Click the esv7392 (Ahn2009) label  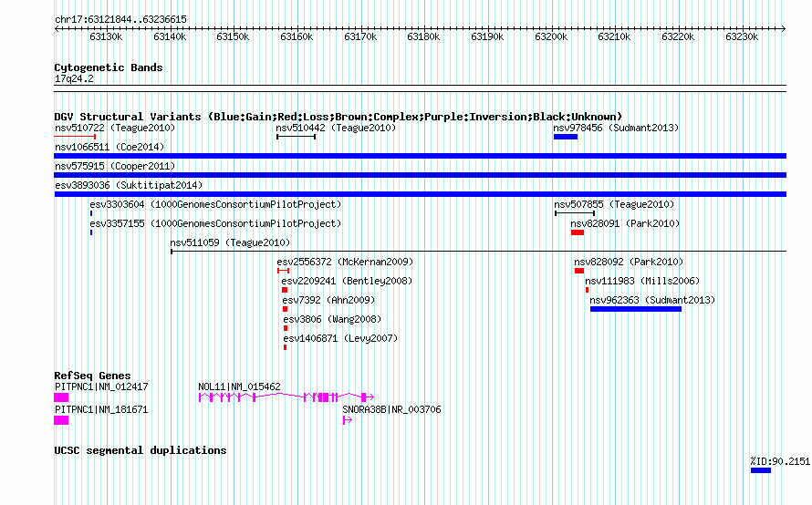pos(328,300)
